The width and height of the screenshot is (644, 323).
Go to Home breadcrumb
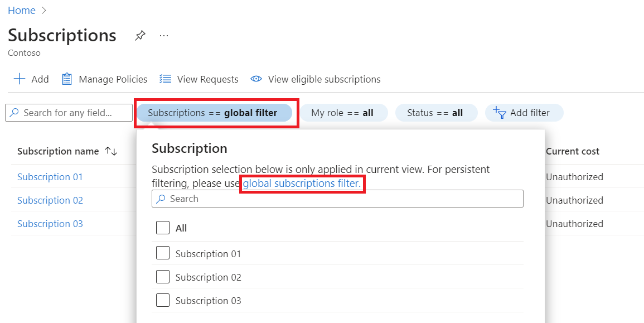[22, 11]
